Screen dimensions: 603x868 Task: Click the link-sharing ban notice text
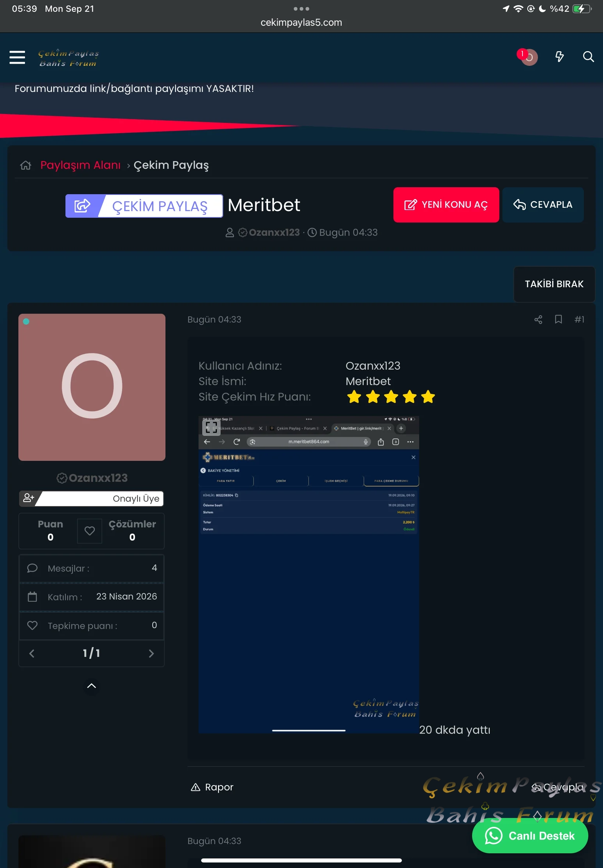134,89
